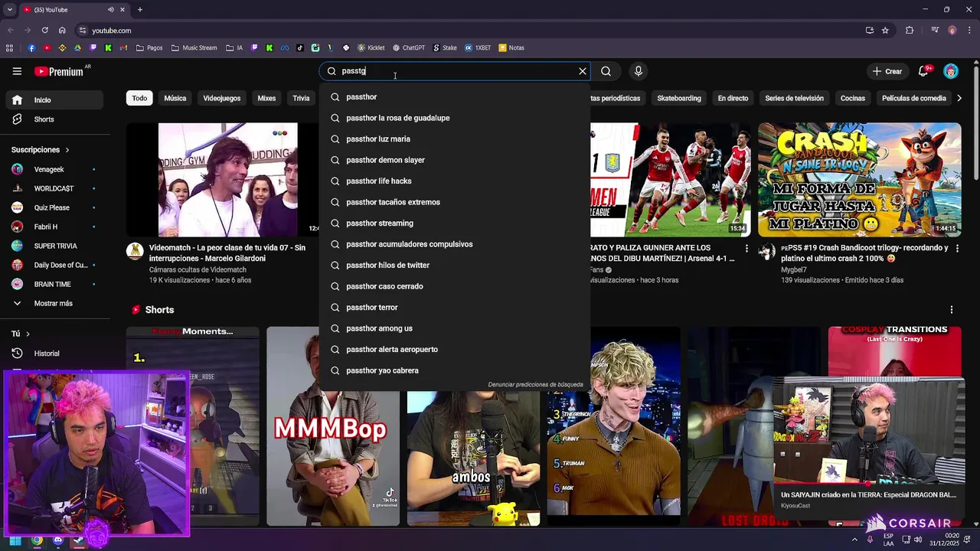The height and width of the screenshot is (551, 980).
Task: Pick suggestion "passthor yao cabrera"
Action: tap(454, 370)
